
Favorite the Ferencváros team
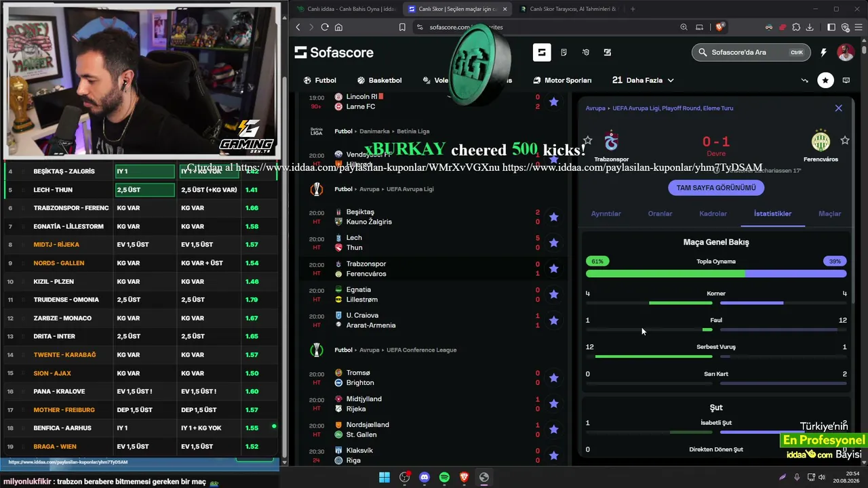point(845,140)
